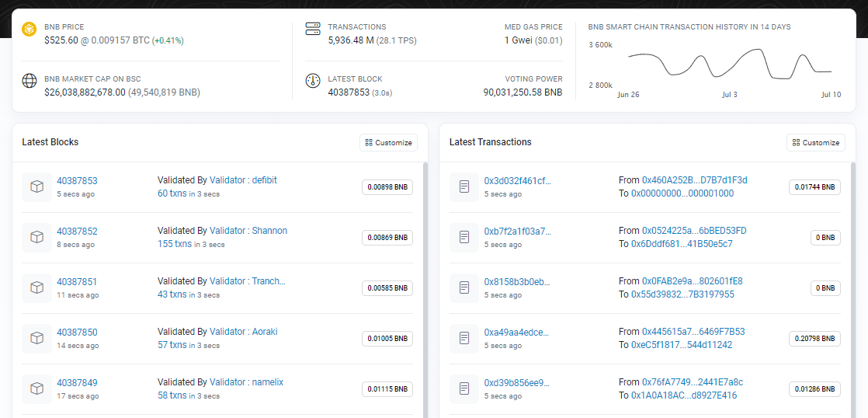The image size is (868, 418).
Task: Click the cube icon for block 40387850
Action: (36, 338)
